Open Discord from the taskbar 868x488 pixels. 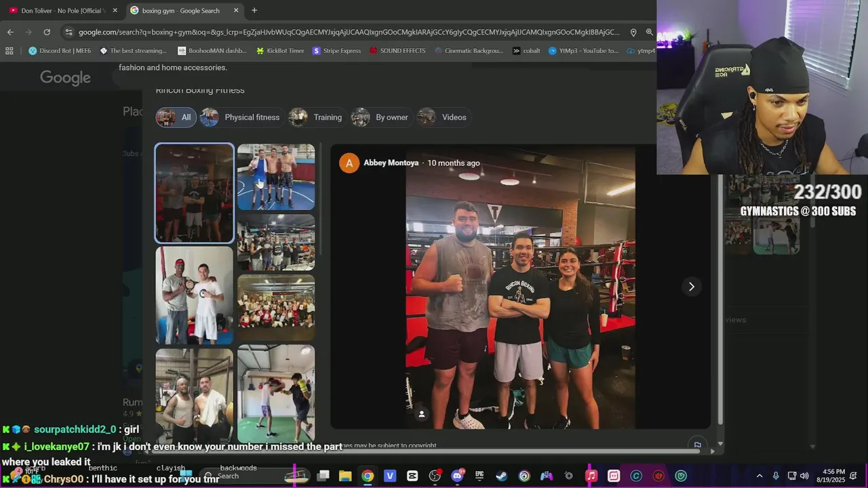457,476
